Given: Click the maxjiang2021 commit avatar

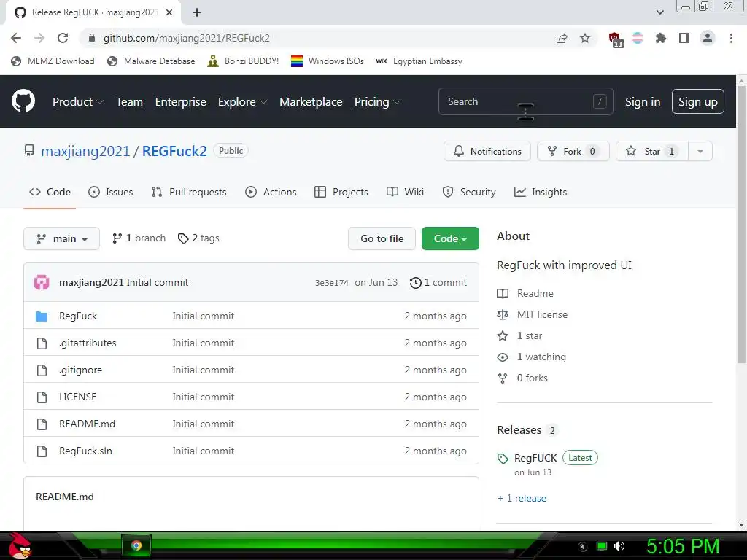Looking at the screenshot, I should pos(42,282).
